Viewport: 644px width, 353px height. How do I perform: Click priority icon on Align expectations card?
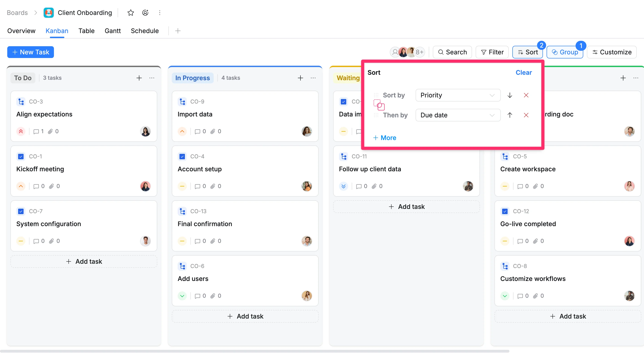(21, 131)
